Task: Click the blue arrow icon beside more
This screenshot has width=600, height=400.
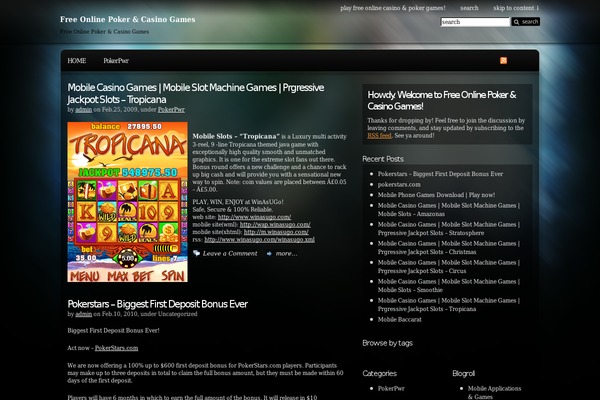Action: (x=269, y=253)
